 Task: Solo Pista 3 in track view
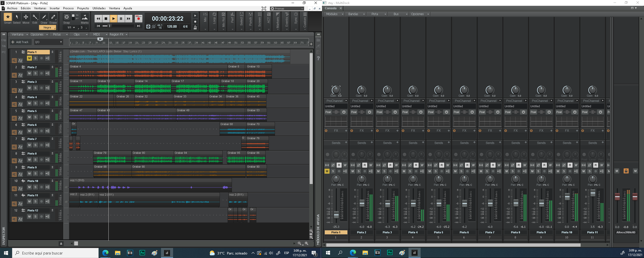[x=35, y=88]
